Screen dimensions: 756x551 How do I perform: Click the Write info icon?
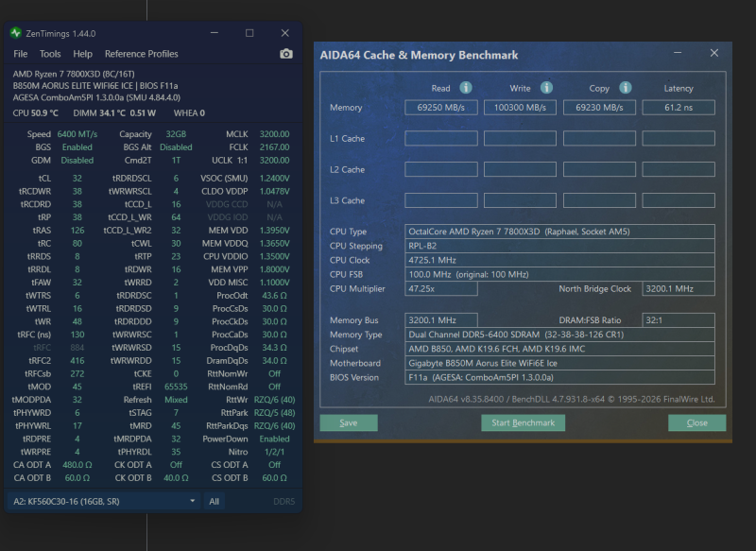coord(546,88)
